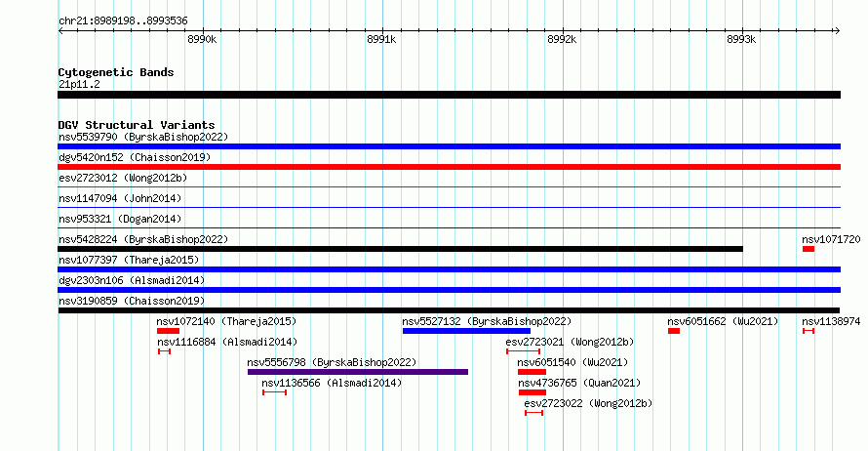
Task: Open nsv6051662 (Wu2021) variant label
Action: pyautogui.click(x=723, y=321)
